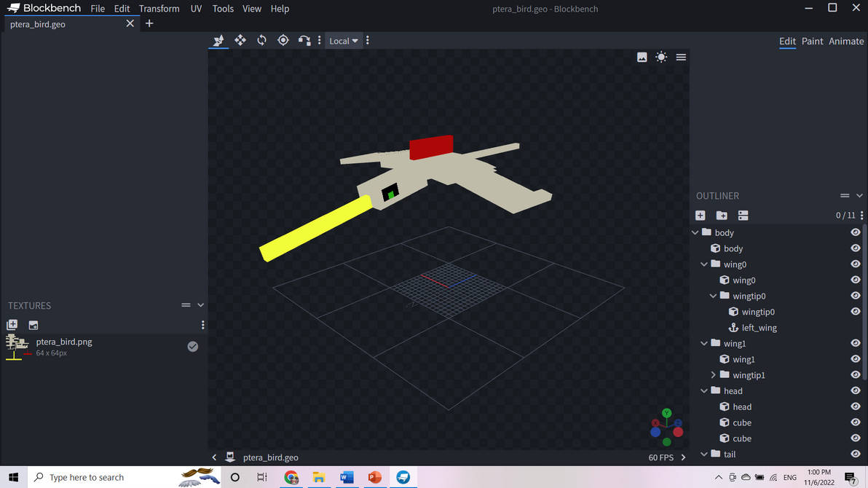Add a new group in Outliner

click(722, 216)
